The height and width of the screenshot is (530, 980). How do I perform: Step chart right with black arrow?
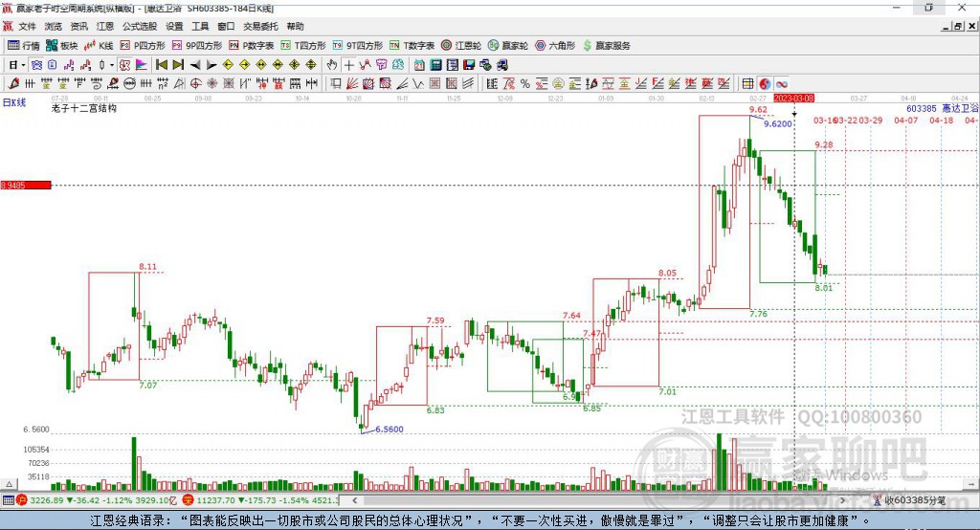pos(212,65)
